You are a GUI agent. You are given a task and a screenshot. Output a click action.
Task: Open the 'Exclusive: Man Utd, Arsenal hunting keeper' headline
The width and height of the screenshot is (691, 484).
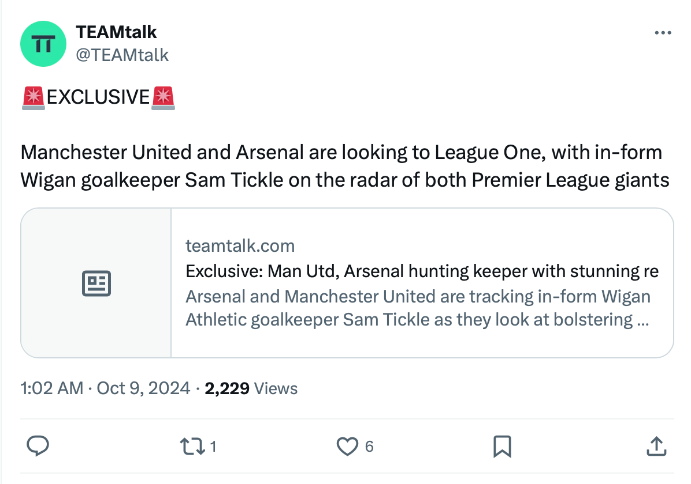point(421,271)
